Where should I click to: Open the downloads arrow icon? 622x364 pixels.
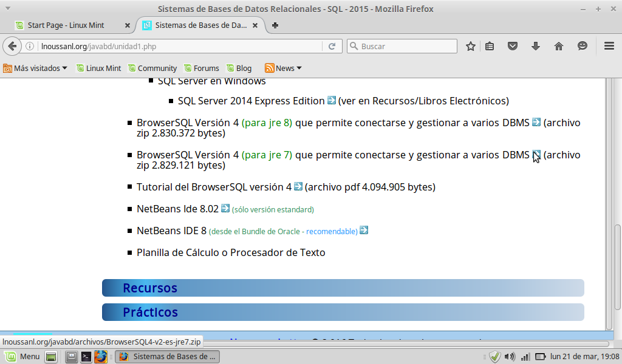(536, 46)
